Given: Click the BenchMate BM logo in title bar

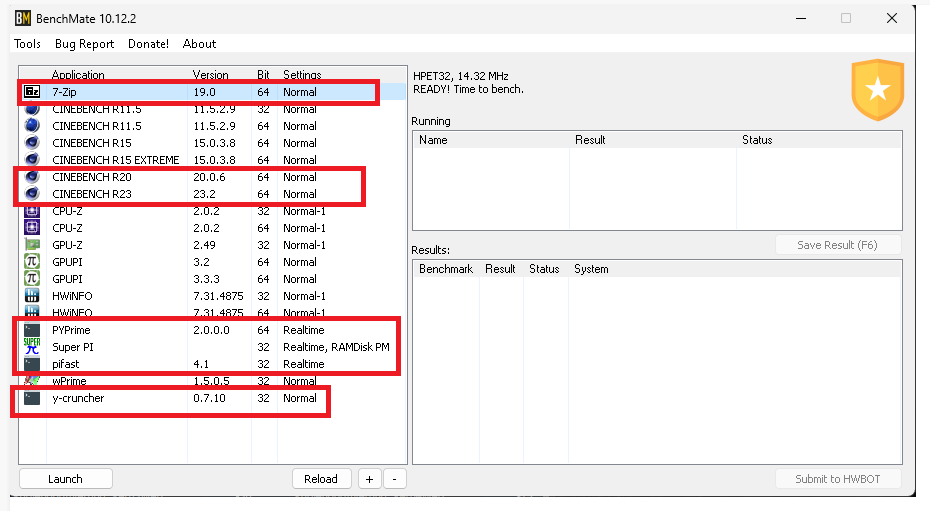Looking at the screenshot, I should 23,18.
